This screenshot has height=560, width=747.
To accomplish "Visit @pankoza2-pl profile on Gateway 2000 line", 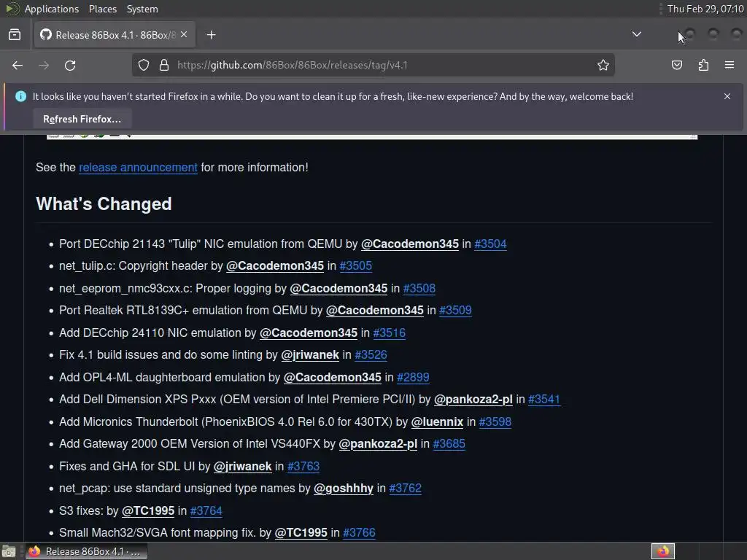I will click(x=378, y=443).
